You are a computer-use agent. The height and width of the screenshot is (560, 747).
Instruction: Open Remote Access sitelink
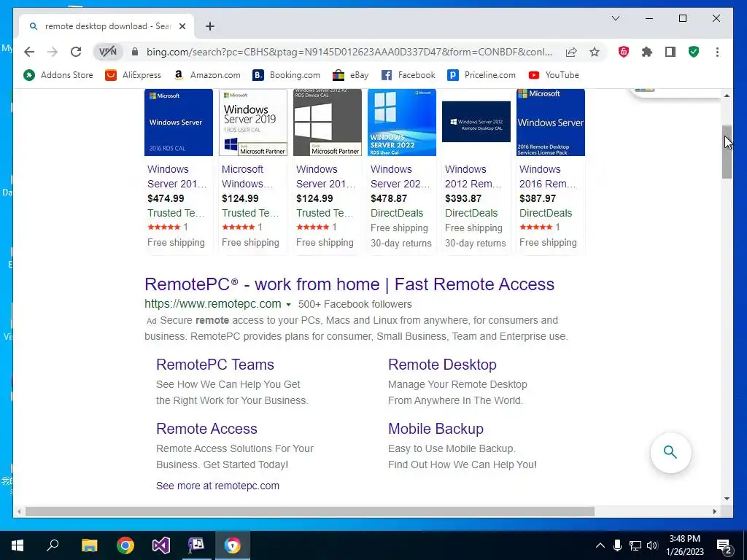206,429
